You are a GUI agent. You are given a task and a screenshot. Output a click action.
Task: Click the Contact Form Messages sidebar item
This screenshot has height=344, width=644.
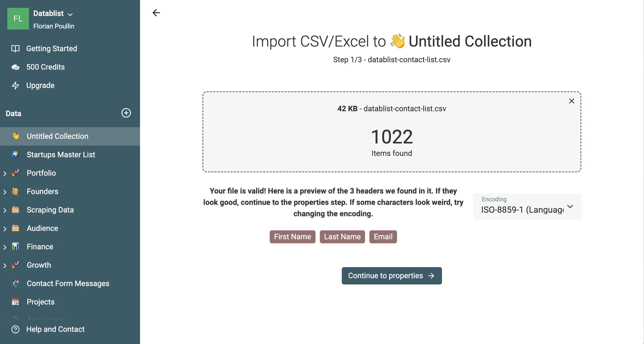point(68,283)
